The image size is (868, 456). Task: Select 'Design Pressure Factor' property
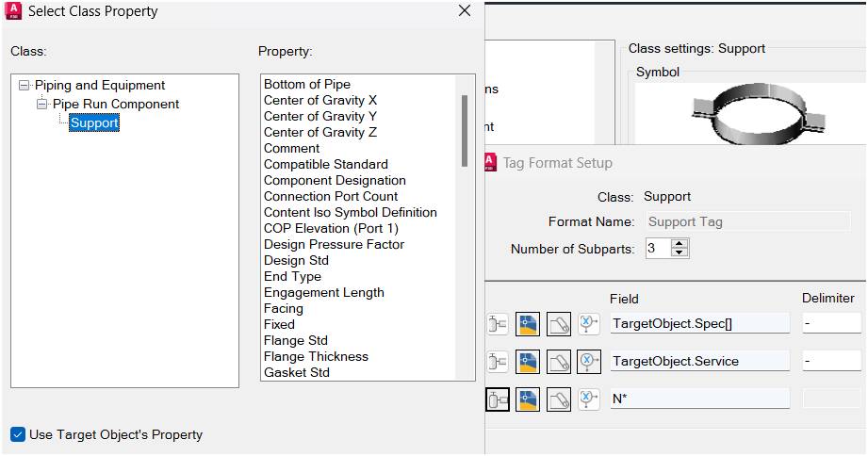point(334,245)
